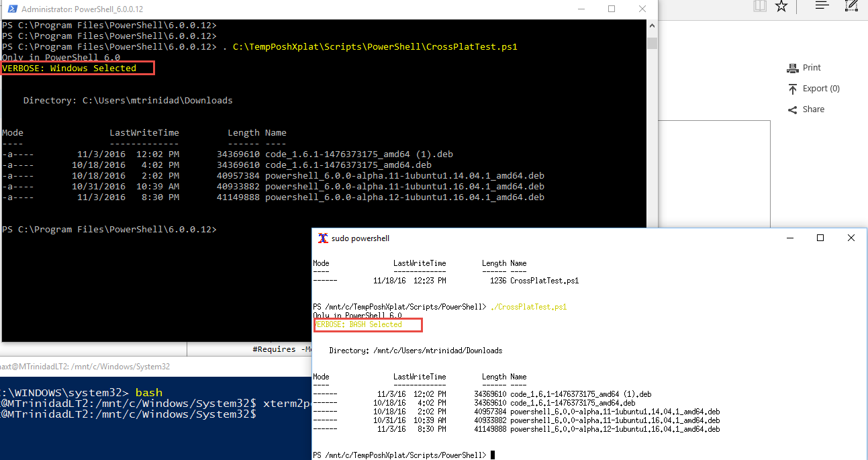The image size is (868, 460).
Task: Click the xterm icon in the sudo powershell title bar
Action: 323,238
